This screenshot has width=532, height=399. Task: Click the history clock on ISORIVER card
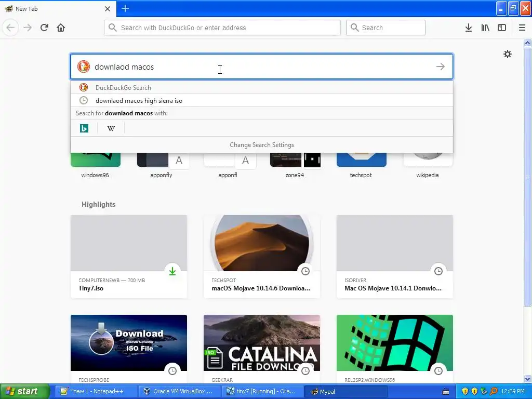coord(438,271)
